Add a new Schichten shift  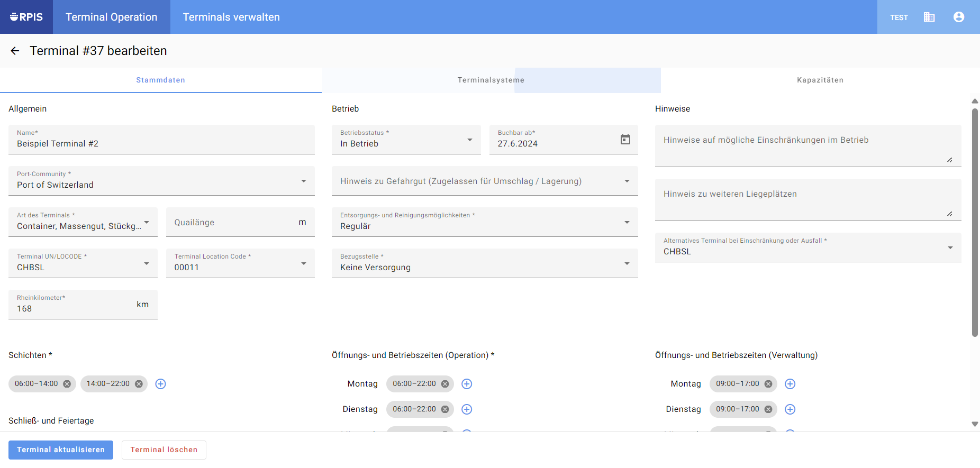(161, 384)
